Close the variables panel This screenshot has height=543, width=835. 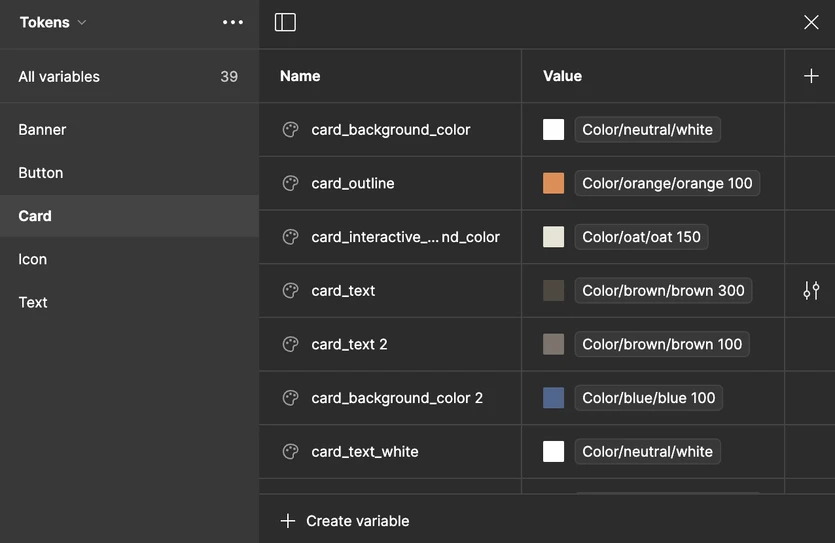point(811,22)
